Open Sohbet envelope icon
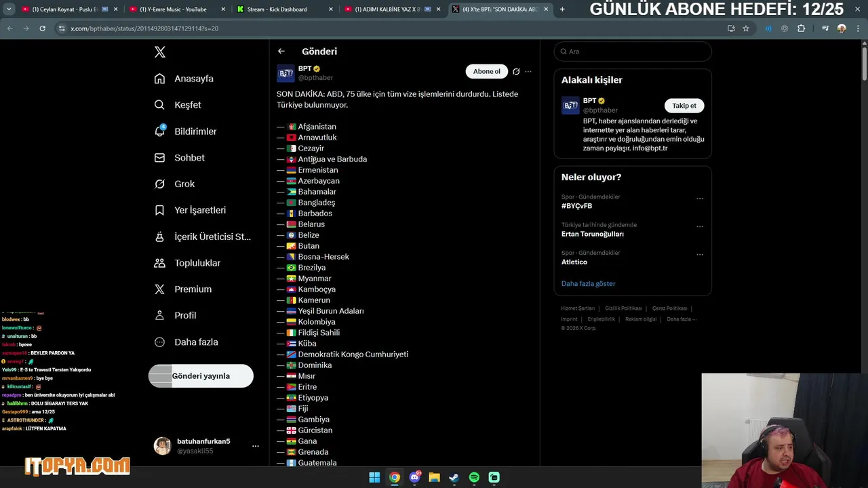Viewport: 868px width, 488px height. 159,157
